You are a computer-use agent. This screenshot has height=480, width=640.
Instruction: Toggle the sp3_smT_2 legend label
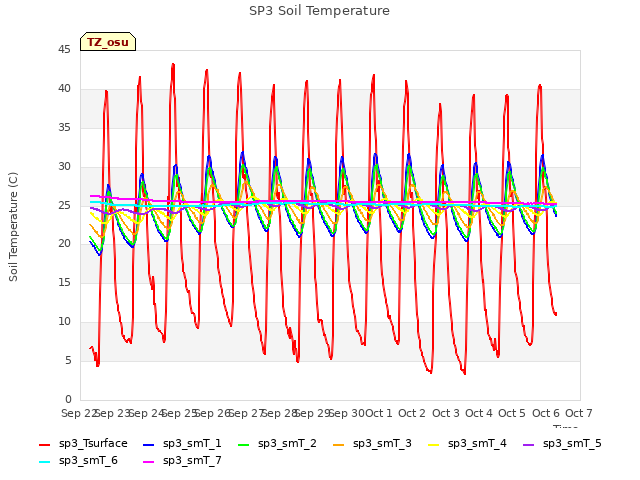[x=287, y=444]
